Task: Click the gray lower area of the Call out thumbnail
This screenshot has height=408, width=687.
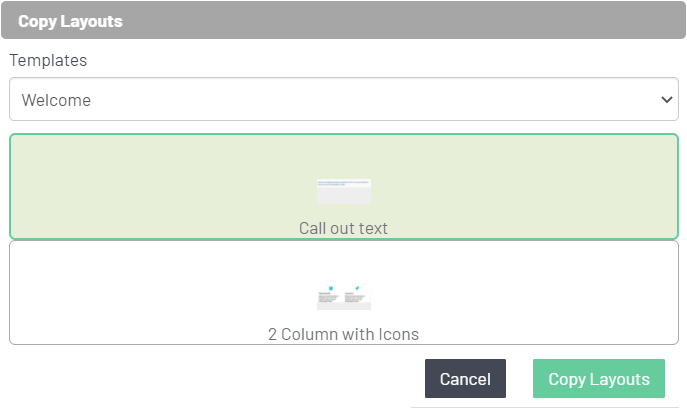Action: [x=344, y=197]
